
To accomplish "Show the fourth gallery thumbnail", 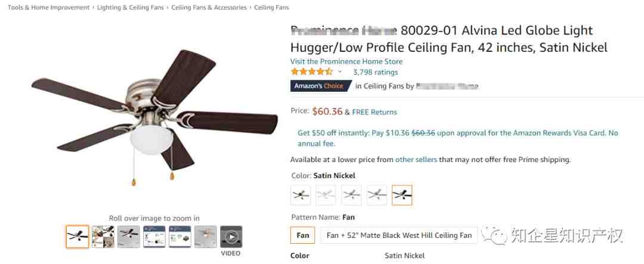I will point(154,237).
